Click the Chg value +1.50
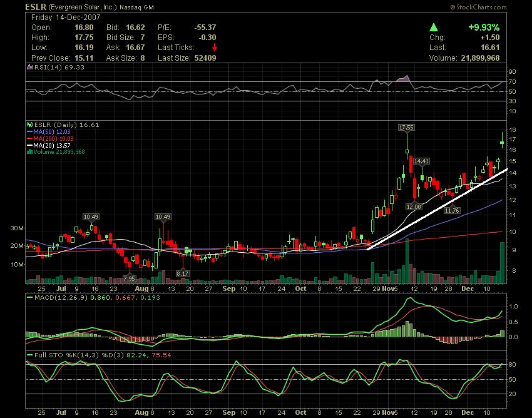 click(490, 38)
